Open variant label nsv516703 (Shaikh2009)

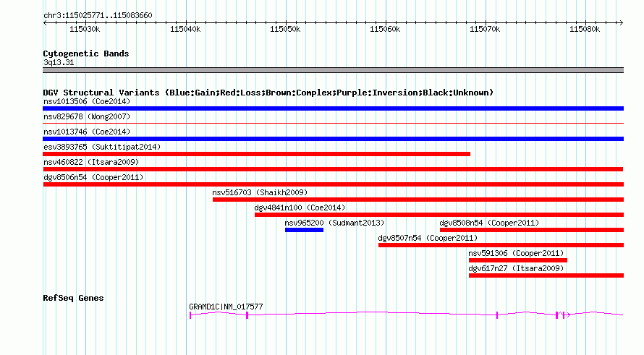click(260, 192)
